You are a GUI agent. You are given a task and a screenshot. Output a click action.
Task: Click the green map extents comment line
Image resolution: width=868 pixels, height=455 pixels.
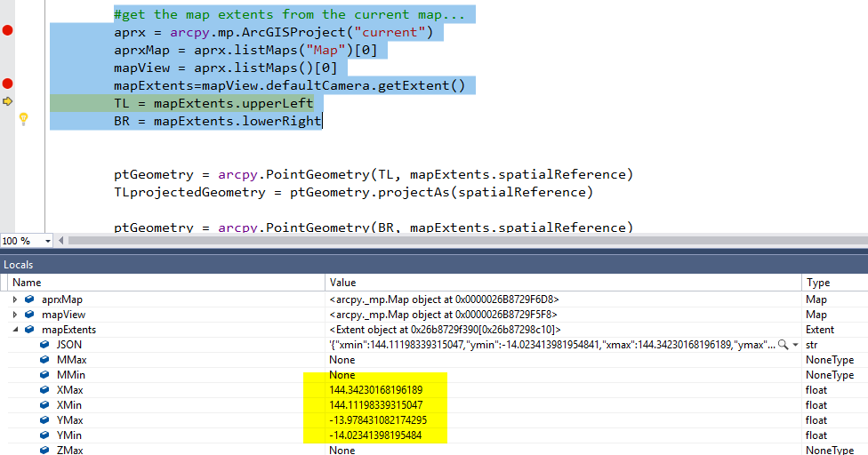click(x=290, y=14)
